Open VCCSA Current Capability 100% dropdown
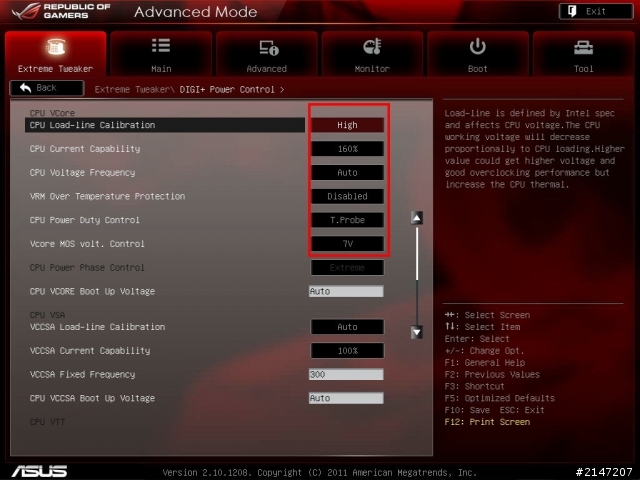This screenshot has height=480, width=640. (347, 351)
